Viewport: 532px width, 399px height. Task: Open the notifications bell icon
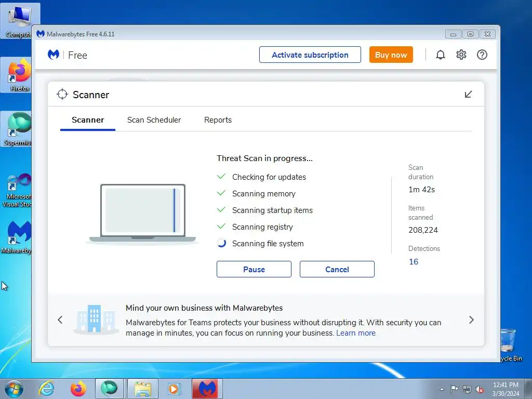(x=441, y=55)
